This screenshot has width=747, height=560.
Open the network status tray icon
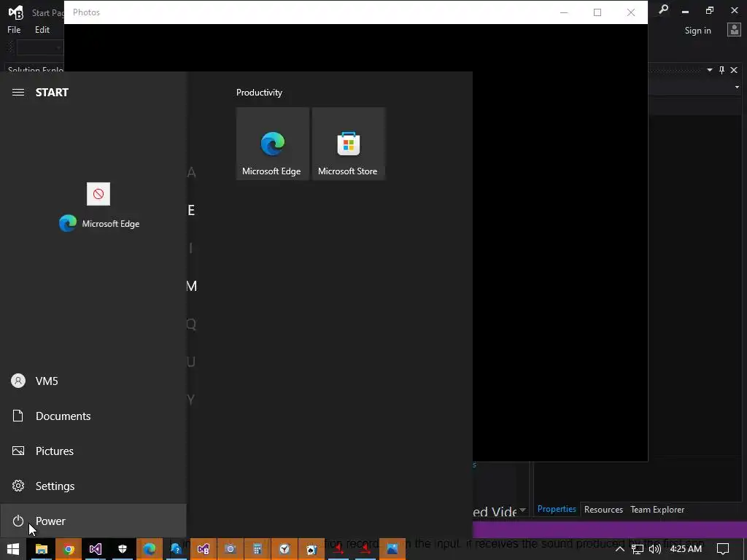pyautogui.click(x=637, y=549)
